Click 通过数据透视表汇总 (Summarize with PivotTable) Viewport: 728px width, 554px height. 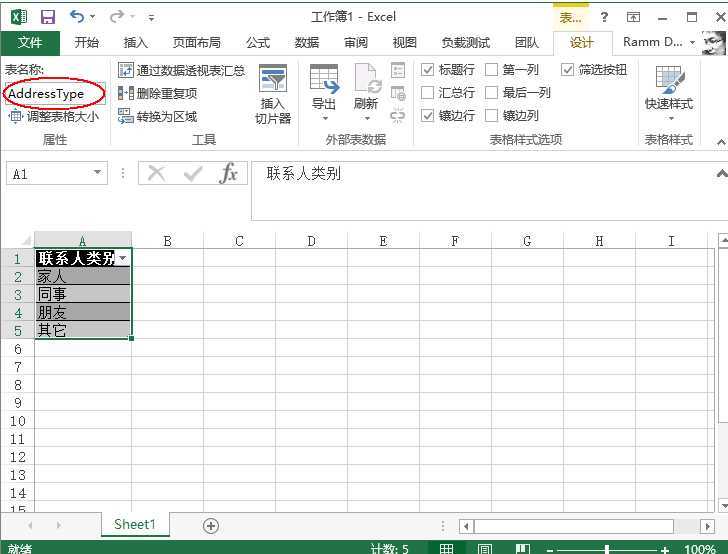pyautogui.click(x=182, y=70)
